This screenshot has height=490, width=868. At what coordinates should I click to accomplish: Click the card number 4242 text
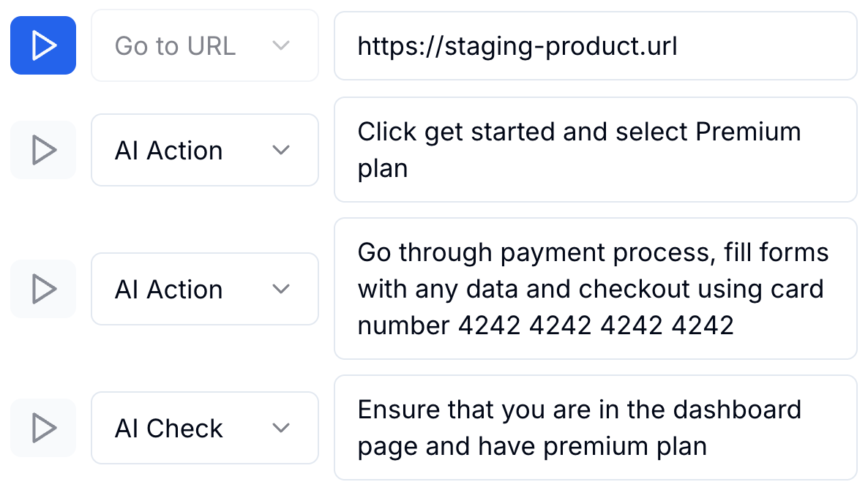tap(596, 325)
